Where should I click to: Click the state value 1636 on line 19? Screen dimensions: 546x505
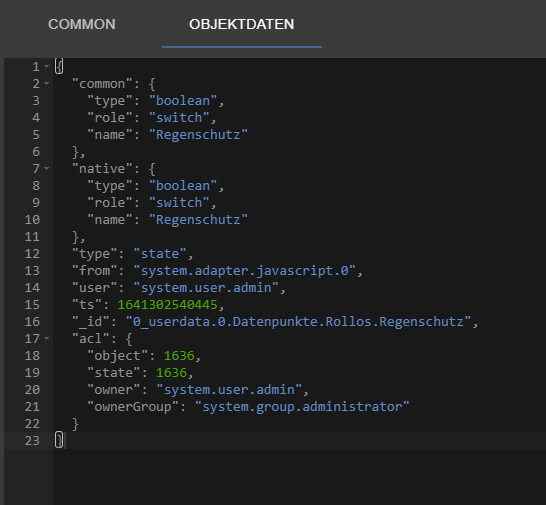coord(172,373)
